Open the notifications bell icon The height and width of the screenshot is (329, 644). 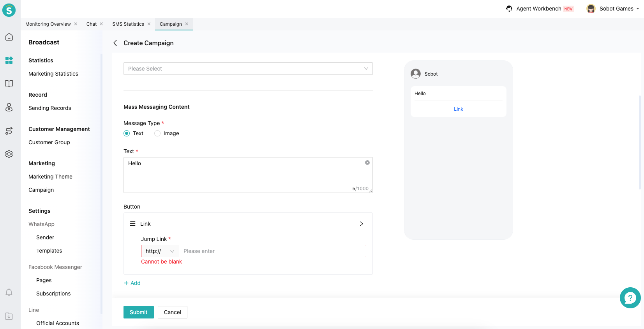9,292
